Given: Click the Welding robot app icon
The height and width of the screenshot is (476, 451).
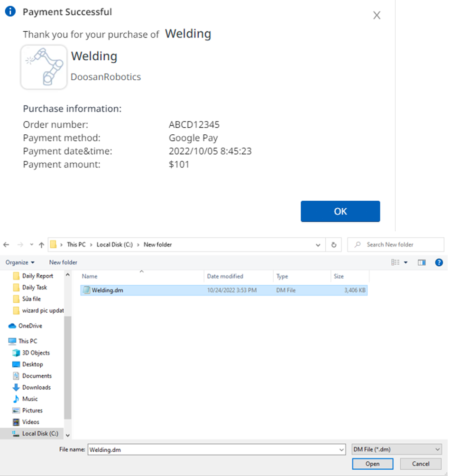Looking at the screenshot, I should point(44,67).
